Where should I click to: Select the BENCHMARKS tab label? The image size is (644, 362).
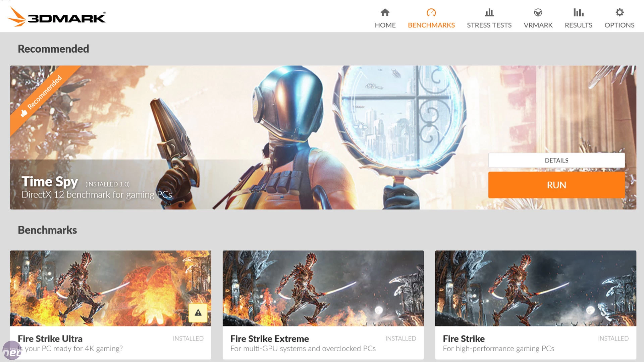431,25
